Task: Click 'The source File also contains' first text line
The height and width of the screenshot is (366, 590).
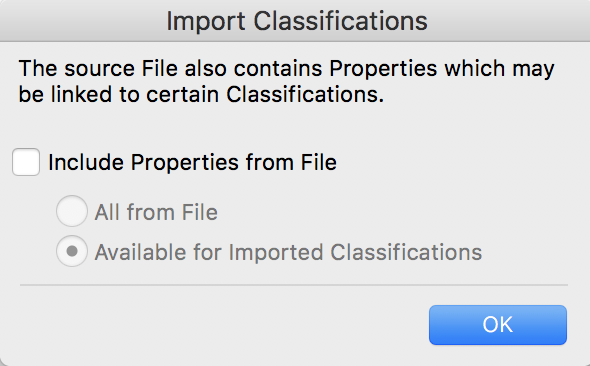Action: tap(286, 69)
